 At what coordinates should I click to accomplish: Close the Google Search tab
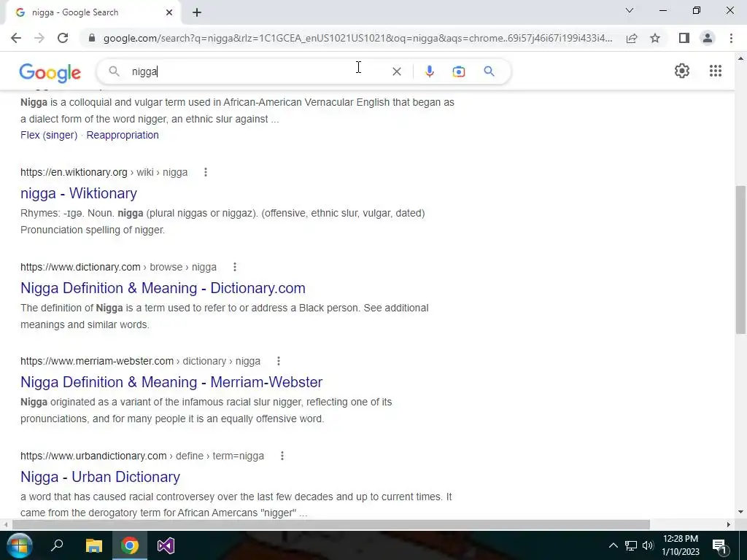coord(169,12)
